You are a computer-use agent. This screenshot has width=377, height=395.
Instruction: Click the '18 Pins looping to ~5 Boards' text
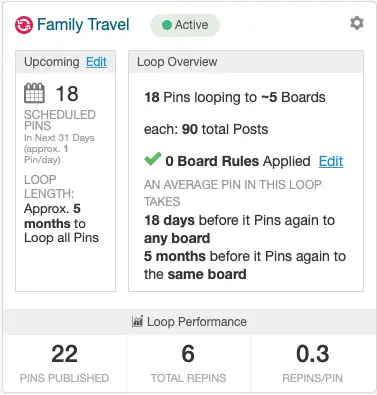[x=235, y=97]
